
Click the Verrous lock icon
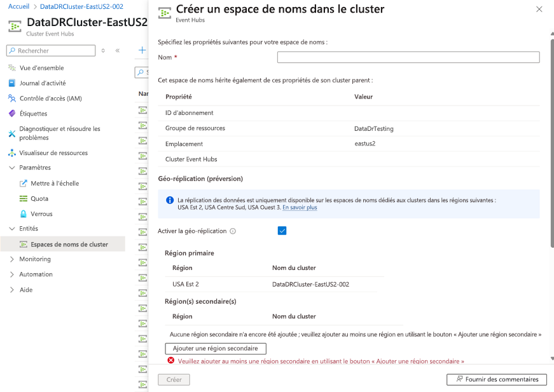24,213
